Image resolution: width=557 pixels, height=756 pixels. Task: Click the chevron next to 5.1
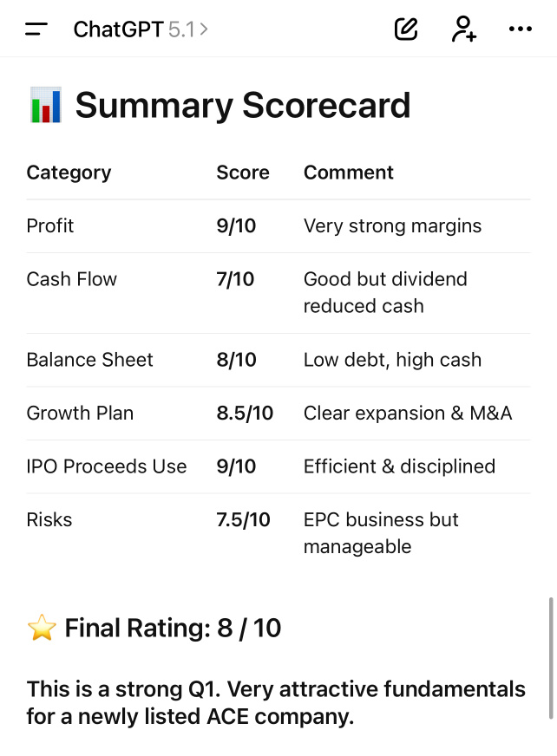(204, 29)
